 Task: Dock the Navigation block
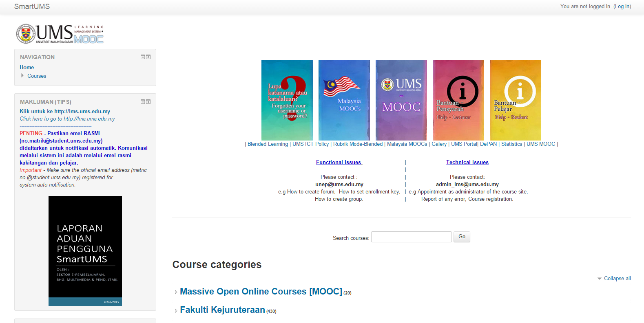pos(148,57)
